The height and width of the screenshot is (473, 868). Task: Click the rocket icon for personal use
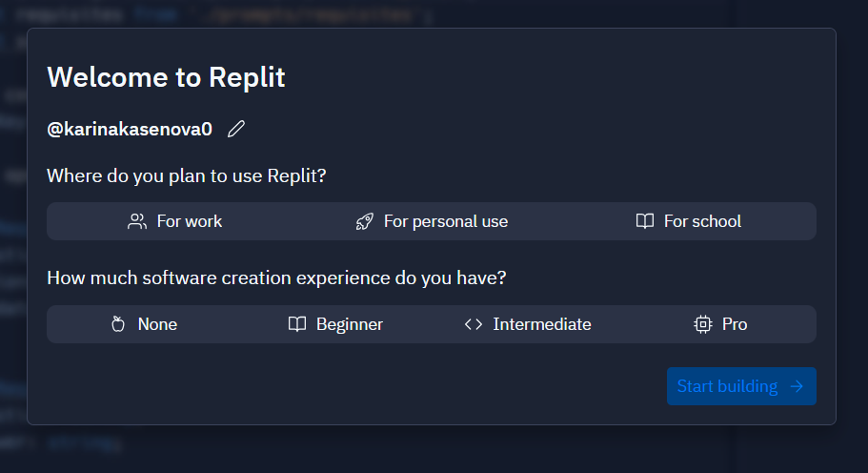pos(364,221)
